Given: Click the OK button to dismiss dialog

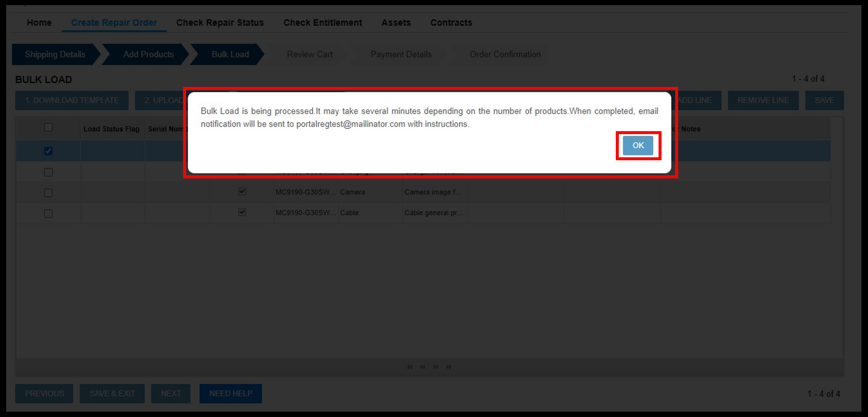Looking at the screenshot, I should coord(638,145).
